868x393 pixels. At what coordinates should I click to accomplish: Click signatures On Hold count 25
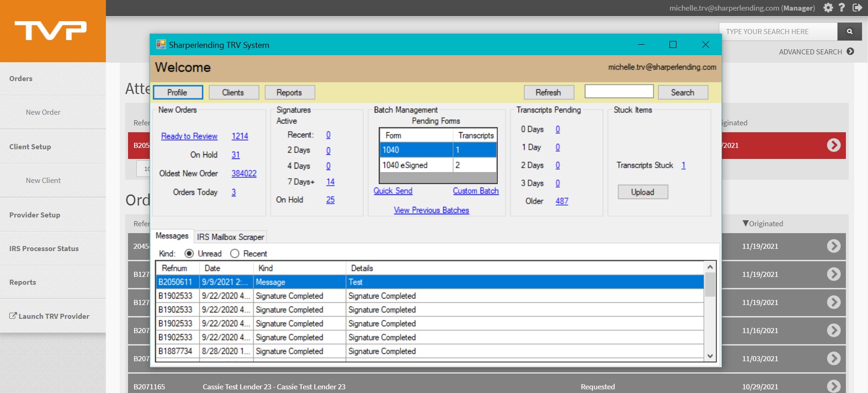coord(330,199)
